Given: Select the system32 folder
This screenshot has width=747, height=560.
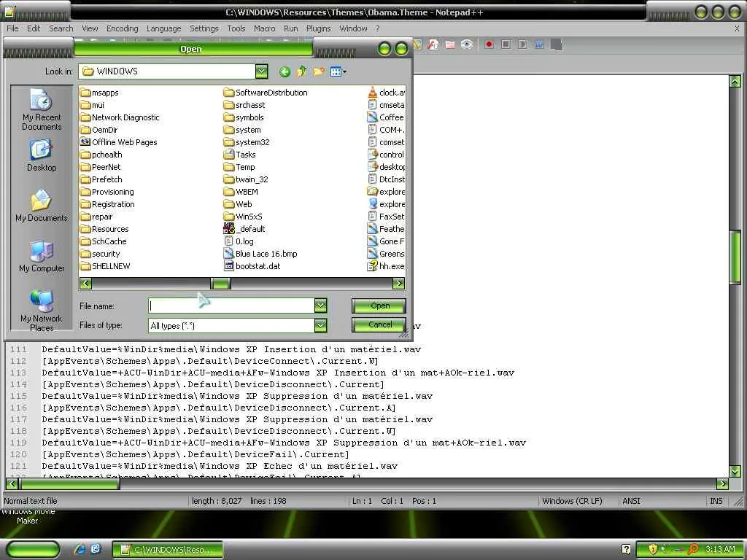Looking at the screenshot, I should click(247, 142).
